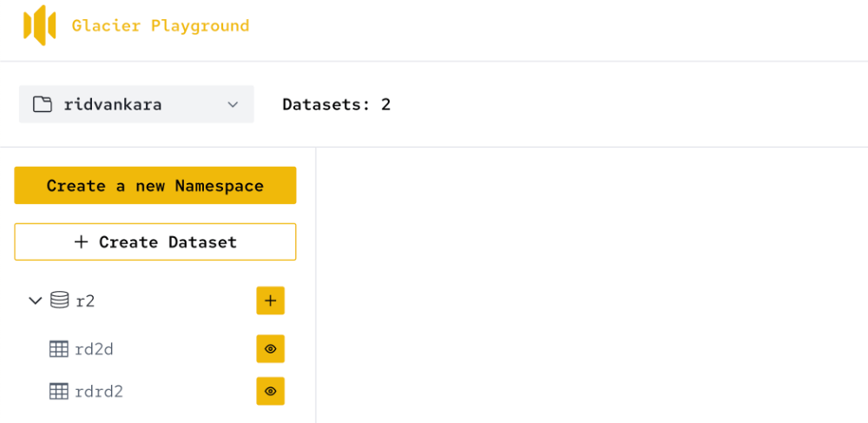868x423 pixels.
Task: Click the Datasets: 2 counter label
Action: click(336, 104)
